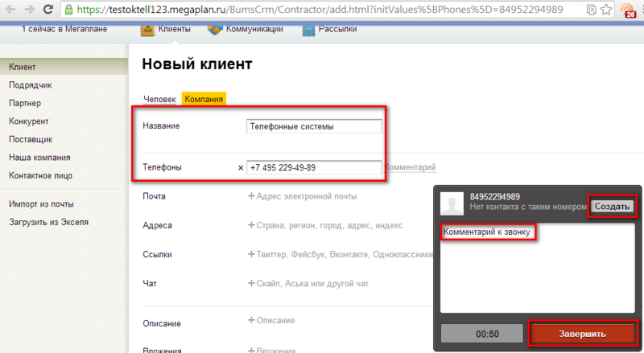Viewport: 644px width, 353px height.
Task: Open the Коммуникации section
Action: pyautogui.click(x=246, y=30)
